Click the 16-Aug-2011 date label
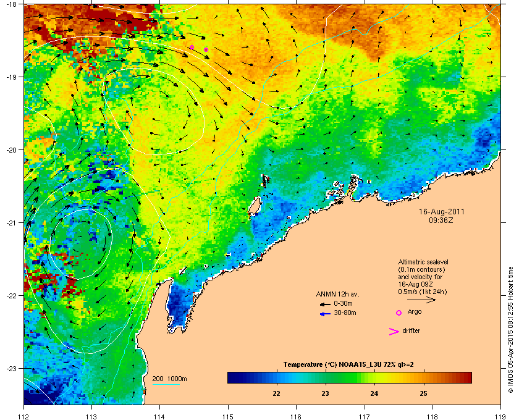 click(x=441, y=212)
